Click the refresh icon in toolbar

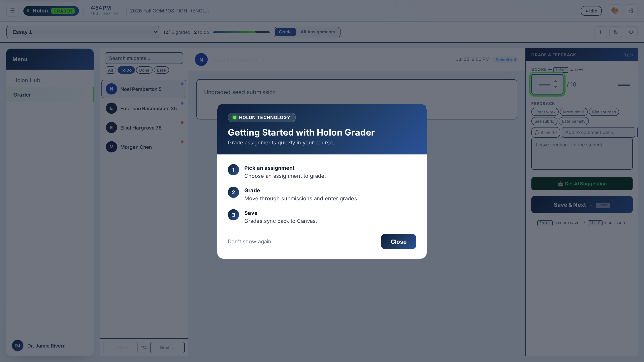615,32
